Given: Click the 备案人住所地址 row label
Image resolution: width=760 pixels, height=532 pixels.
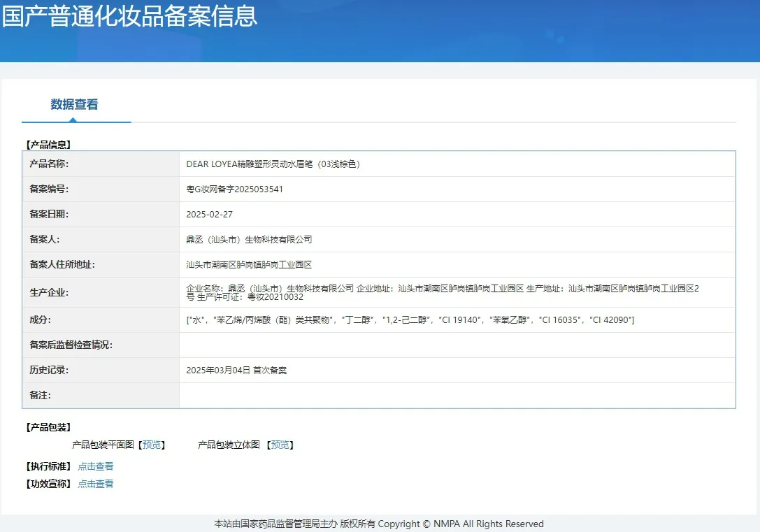Looking at the screenshot, I should 62,264.
